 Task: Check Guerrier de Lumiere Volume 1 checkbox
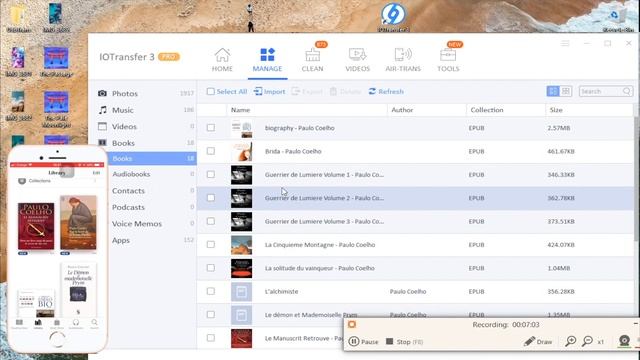211,174
